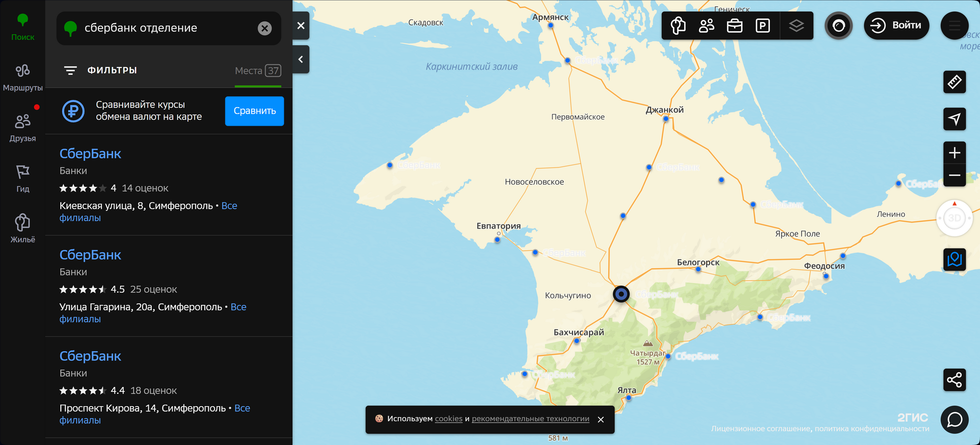
Task: Toggle 3D map view compass
Action: click(x=954, y=218)
